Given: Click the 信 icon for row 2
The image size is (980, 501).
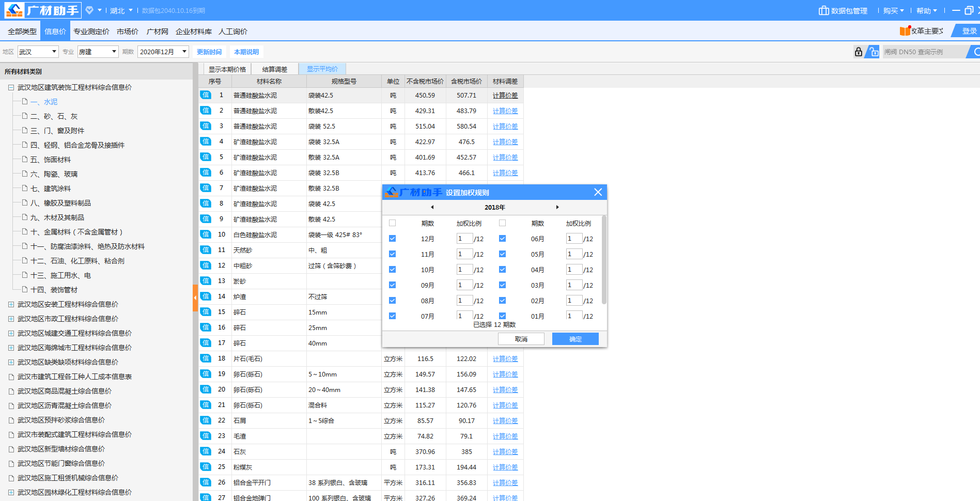Looking at the screenshot, I should point(206,111).
